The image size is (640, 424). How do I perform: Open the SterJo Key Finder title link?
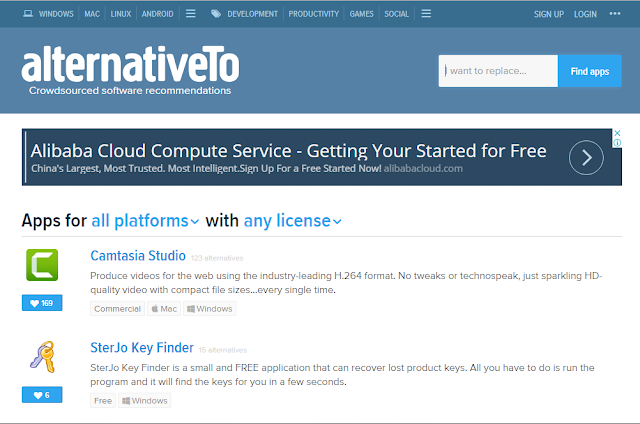pyautogui.click(x=142, y=348)
